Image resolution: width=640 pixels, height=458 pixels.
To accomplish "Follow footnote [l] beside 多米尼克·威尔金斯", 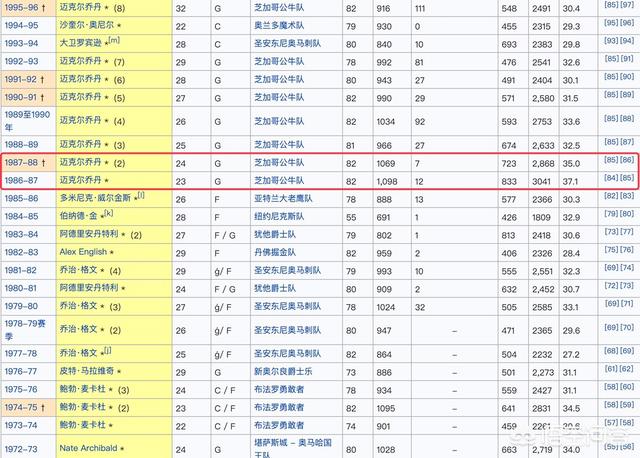I will 141,195.
